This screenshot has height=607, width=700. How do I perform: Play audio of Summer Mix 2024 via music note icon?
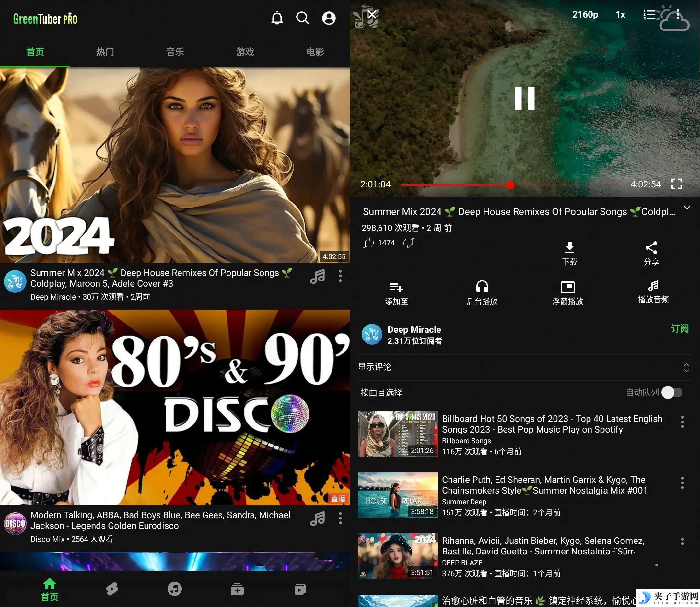pyautogui.click(x=318, y=276)
